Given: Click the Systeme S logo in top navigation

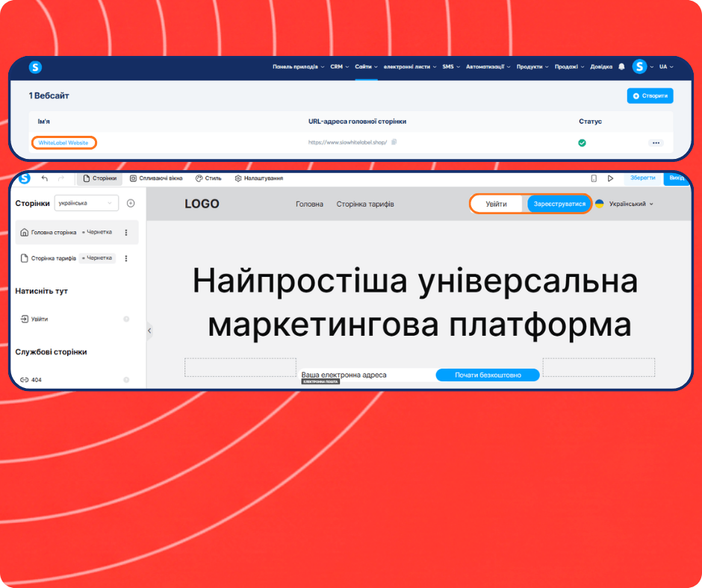Looking at the screenshot, I should pyautogui.click(x=35, y=67).
